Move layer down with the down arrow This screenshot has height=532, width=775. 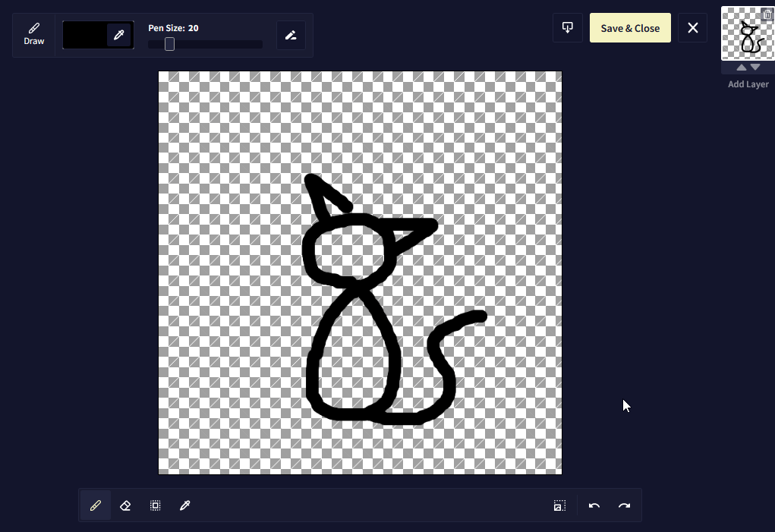[755, 68]
